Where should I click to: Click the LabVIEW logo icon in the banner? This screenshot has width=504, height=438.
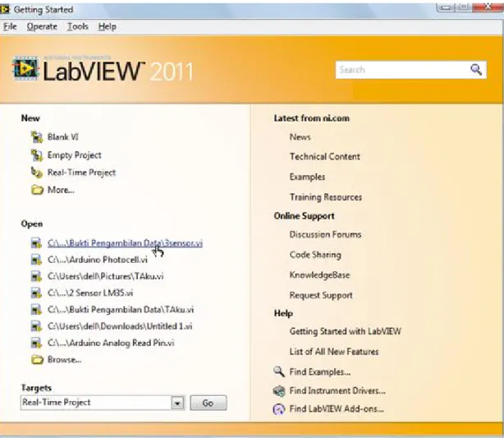[x=25, y=68]
